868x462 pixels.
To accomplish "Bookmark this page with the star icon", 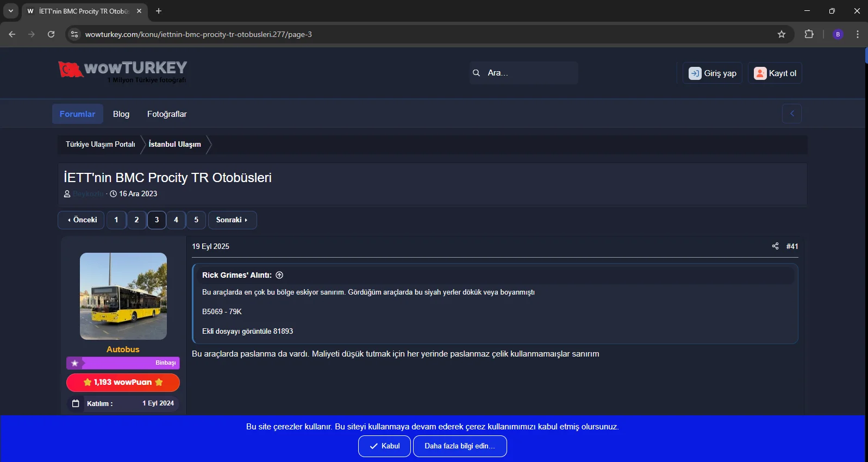I will [782, 34].
